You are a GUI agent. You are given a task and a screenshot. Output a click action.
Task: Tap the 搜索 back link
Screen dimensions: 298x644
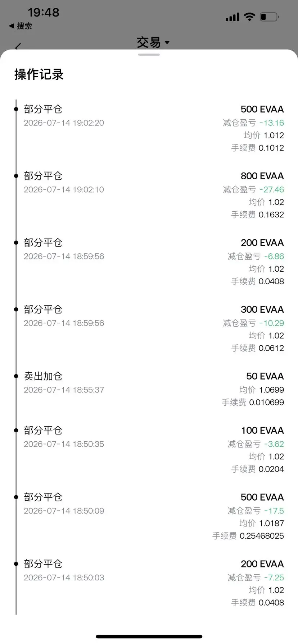click(21, 26)
